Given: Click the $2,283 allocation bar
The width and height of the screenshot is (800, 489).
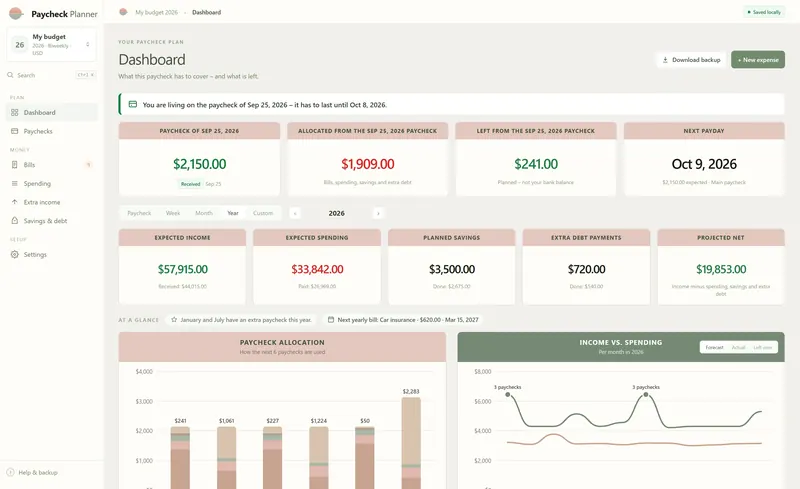Looking at the screenshot, I should coord(411,443).
